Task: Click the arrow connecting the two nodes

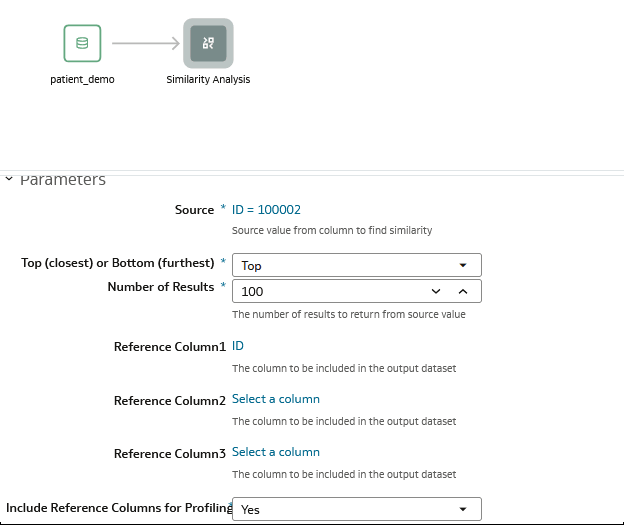Action: [x=146, y=43]
